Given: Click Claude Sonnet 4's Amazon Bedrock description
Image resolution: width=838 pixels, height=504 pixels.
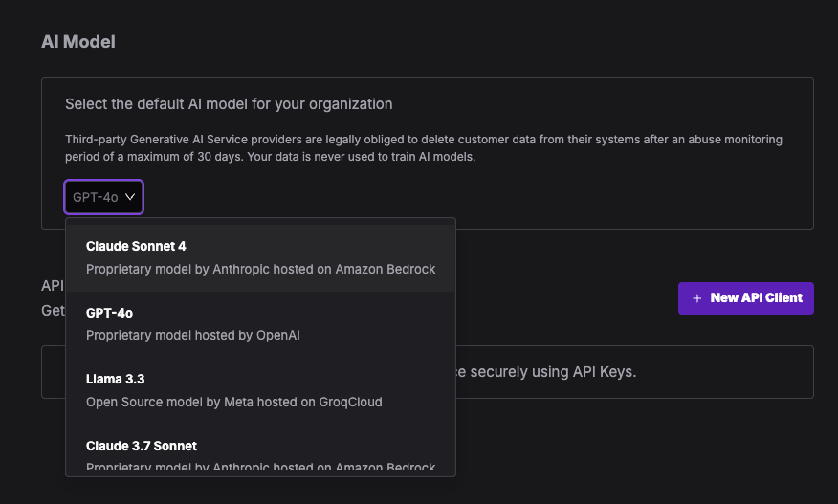Looking at the screenshot, I should [260, 269].
